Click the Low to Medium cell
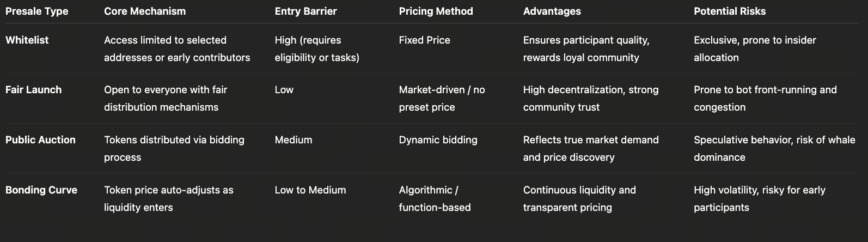Screen dimensions: 868x242 (x=310, y=190)
